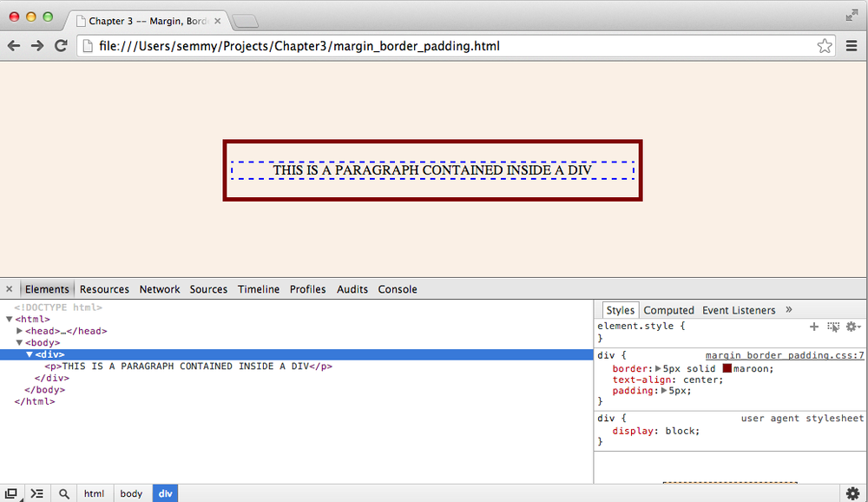Bookmark this page with the star icon
The height and width of the screenshot is (502, 868).
pos(825,46)
